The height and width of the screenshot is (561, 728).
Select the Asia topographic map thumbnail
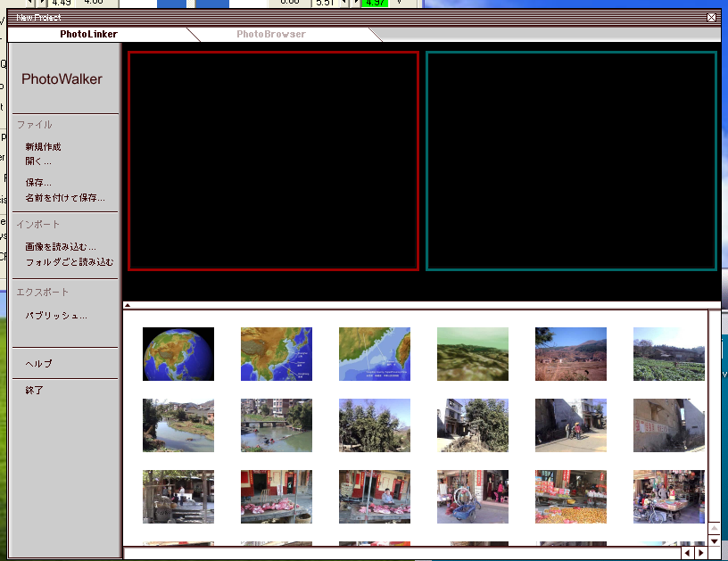(277, 354)
